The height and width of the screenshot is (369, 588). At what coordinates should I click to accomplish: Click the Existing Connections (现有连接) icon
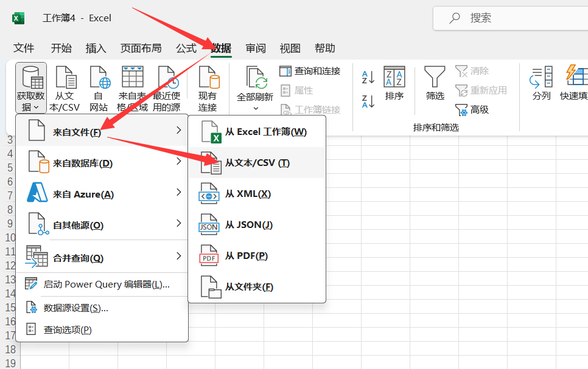click(208, 79)
